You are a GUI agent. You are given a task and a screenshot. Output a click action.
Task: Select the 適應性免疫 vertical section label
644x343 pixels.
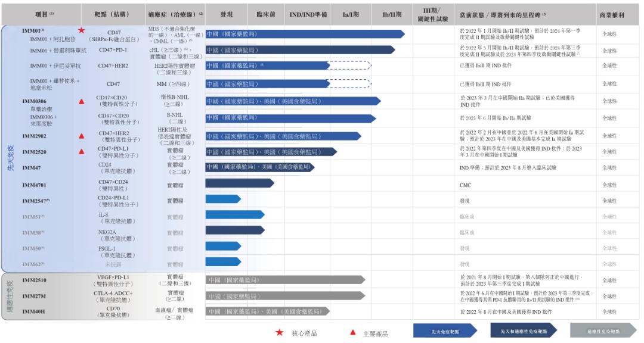pos(11,296)
